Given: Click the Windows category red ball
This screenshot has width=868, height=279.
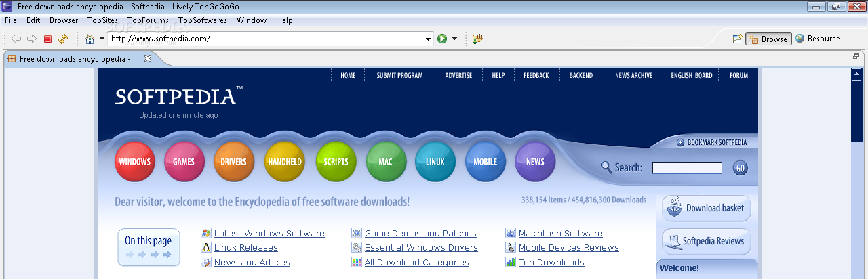Looking at the screenshot, I should pyautogui.click(x=134, y=162).
